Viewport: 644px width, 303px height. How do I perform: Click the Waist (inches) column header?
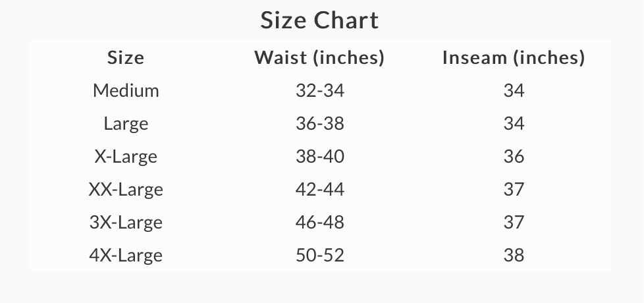click(x=319, y=57)
